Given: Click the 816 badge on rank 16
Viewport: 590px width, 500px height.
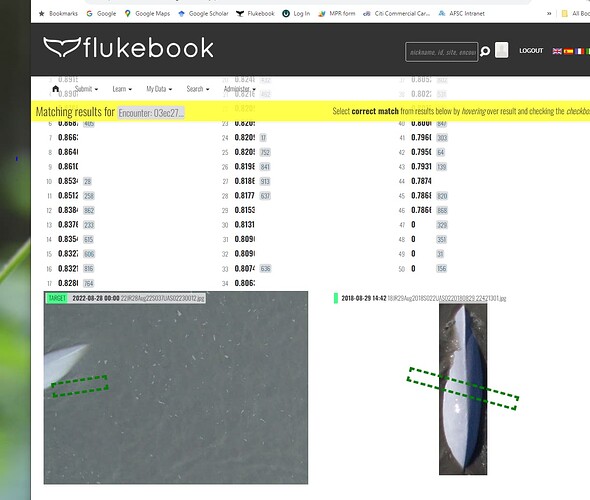Looking at the screenshot, I should [88, 269].
